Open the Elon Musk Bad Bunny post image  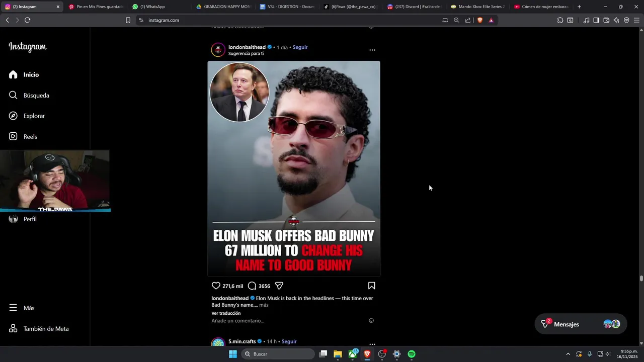click(x=294, y=168)
